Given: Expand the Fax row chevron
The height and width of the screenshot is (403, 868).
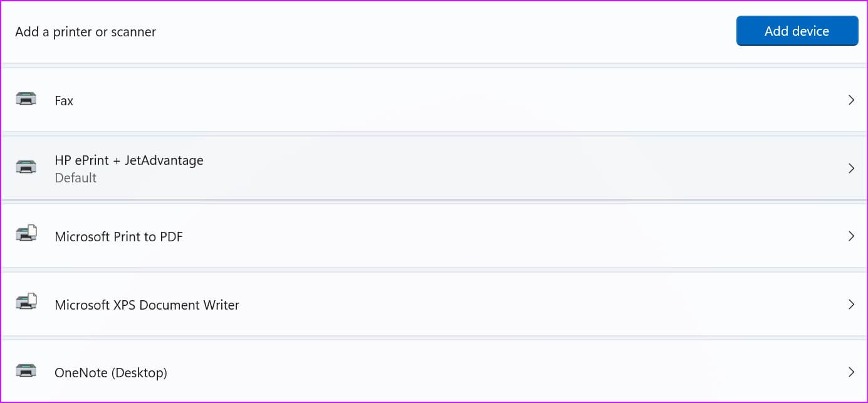Looking at the screenshot, I should click(851, 100).
